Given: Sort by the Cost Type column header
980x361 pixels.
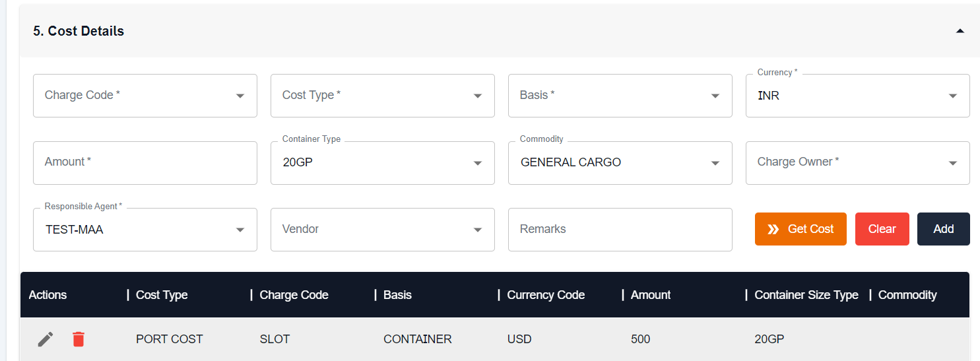Looking at the screenshot, I should [x=162, y=295].
